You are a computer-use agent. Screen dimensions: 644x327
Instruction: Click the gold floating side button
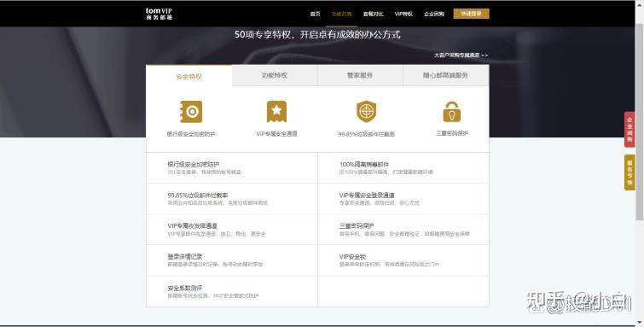click(x=629, y=172)
